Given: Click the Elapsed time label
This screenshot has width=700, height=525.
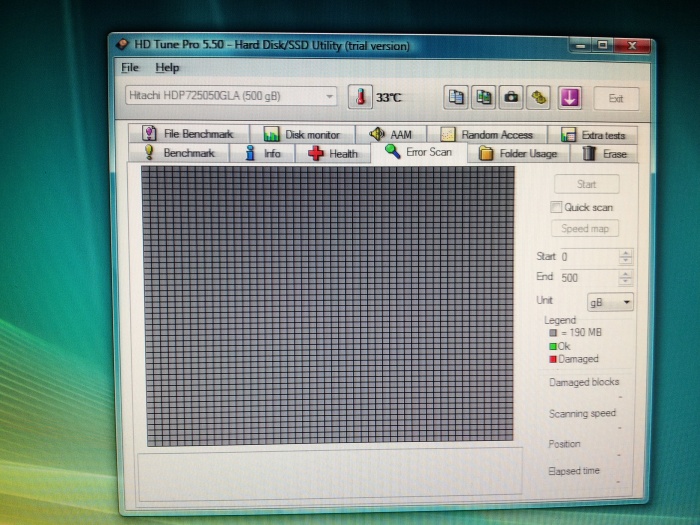Looking at the screenshot, I should [x=574, y=471].
